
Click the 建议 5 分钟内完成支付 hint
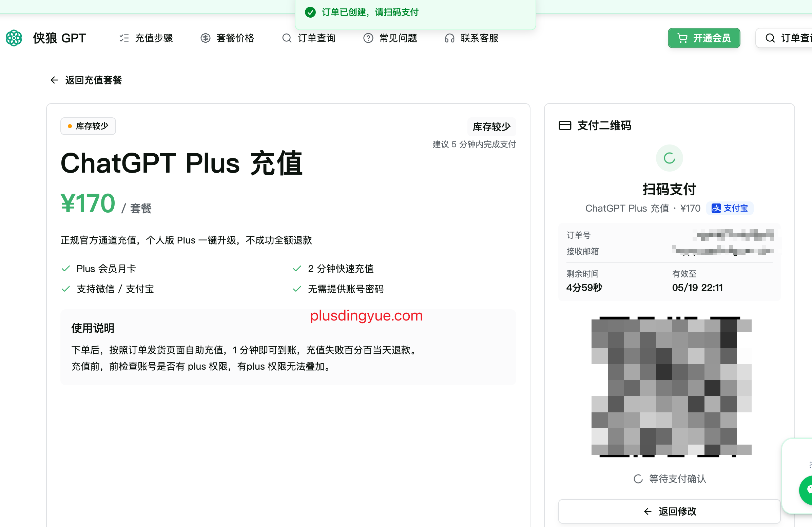click(x=474, y=144)
